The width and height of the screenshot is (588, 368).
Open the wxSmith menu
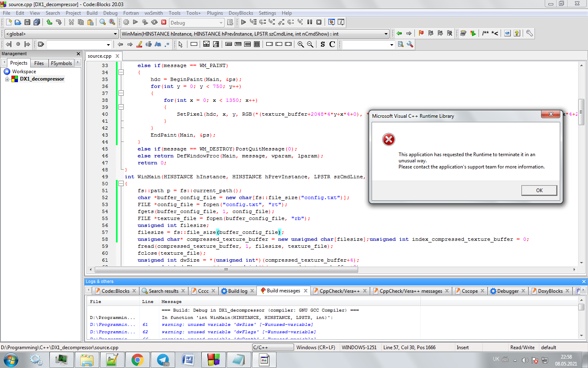(154, 13)
